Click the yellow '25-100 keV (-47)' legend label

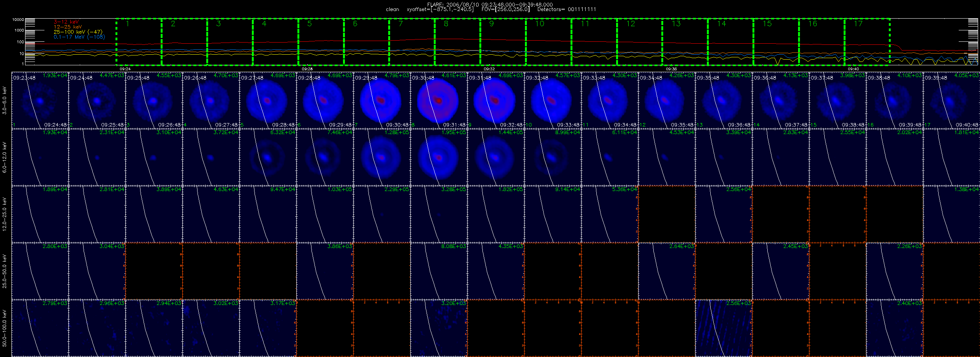(78, 32)
